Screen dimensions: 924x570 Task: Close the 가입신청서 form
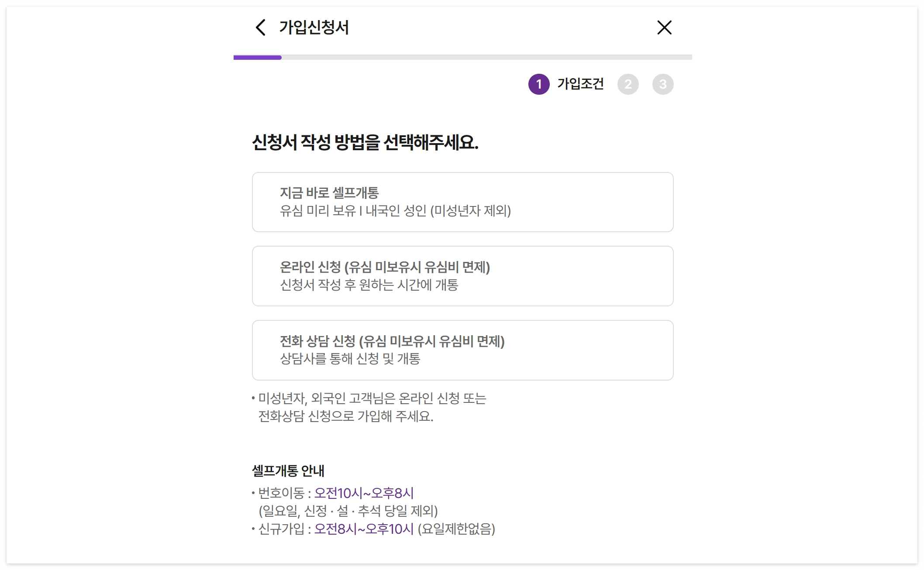[664, 27]
